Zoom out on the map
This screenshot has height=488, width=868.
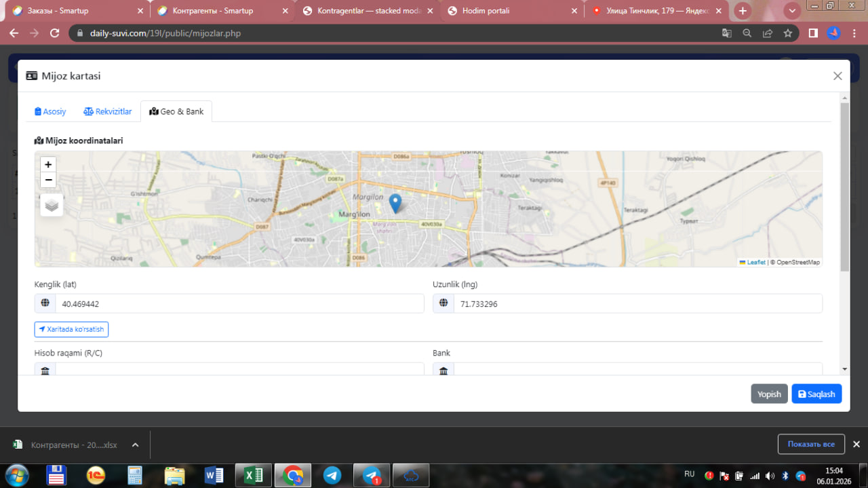(48, 180)
